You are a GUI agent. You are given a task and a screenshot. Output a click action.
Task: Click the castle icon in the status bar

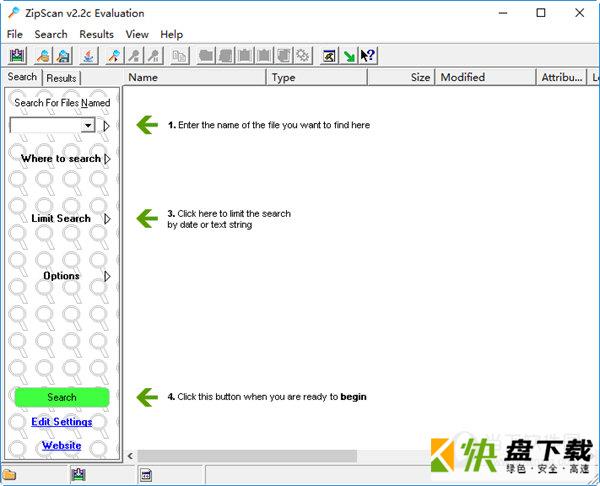[x=78, y=475]
